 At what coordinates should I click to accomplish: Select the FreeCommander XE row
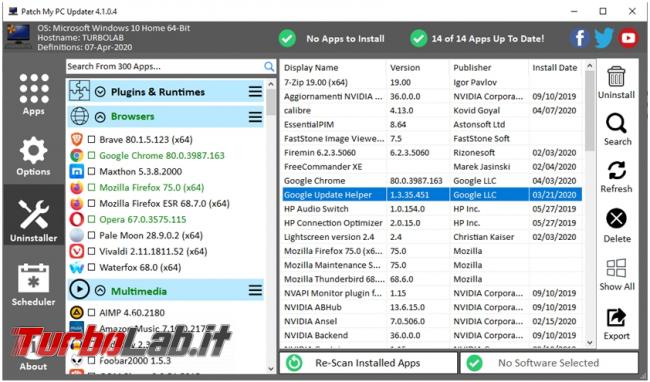point(432,167)
